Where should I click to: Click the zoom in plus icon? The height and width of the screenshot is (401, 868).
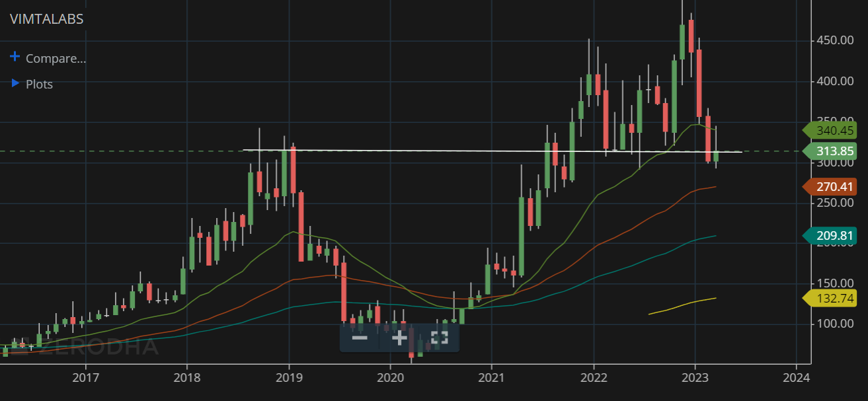pyautogui.click(x=399, y=338)
